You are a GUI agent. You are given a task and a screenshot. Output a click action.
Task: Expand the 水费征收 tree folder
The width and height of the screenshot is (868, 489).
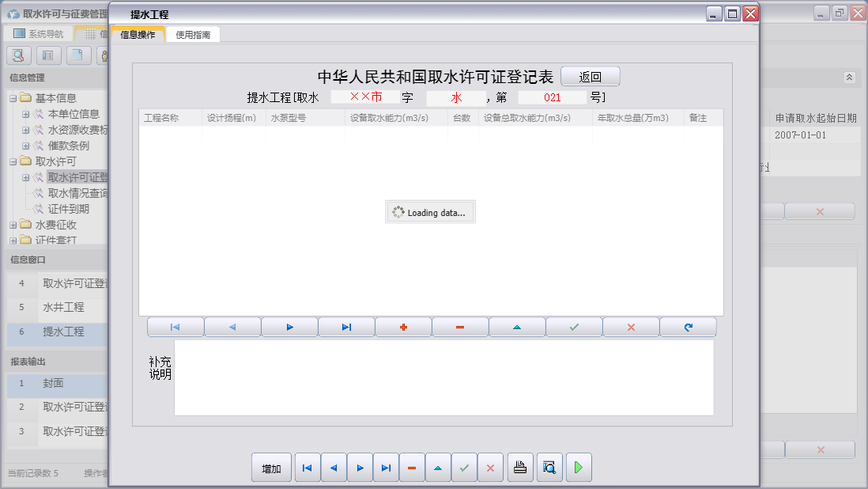point(13,226)
